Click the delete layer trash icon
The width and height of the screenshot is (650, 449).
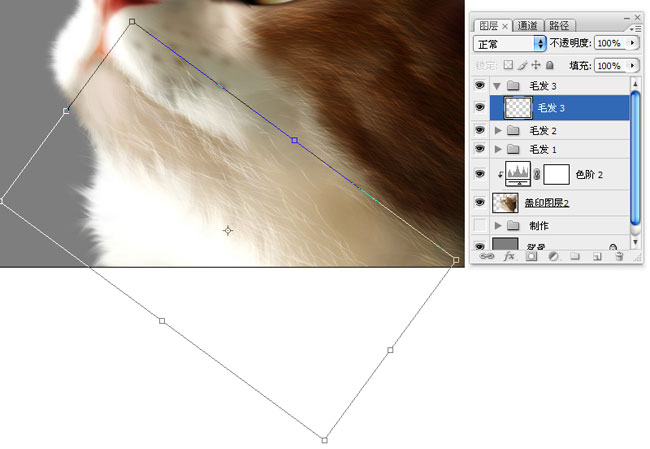pyautogui.click(x=619, y=257)
